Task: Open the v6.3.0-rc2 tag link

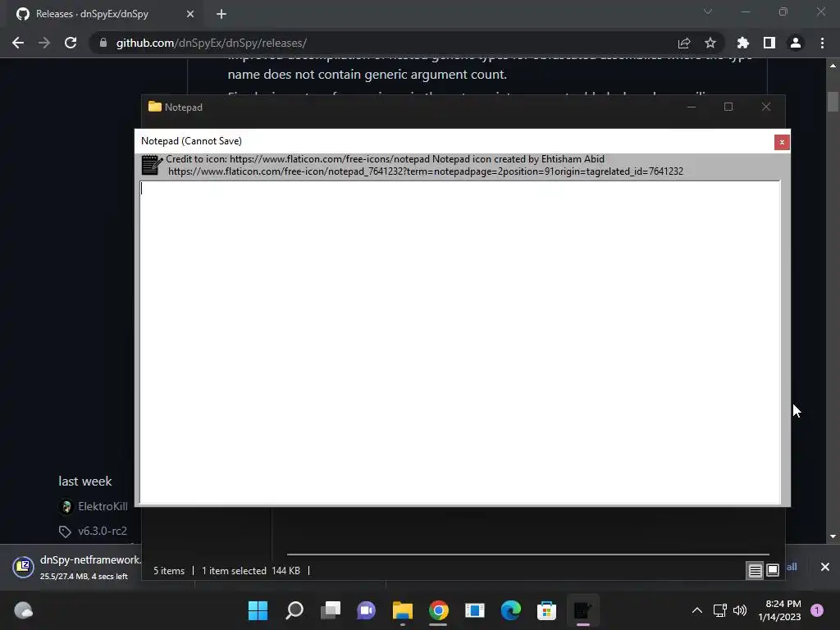Action: pos(103,531)
